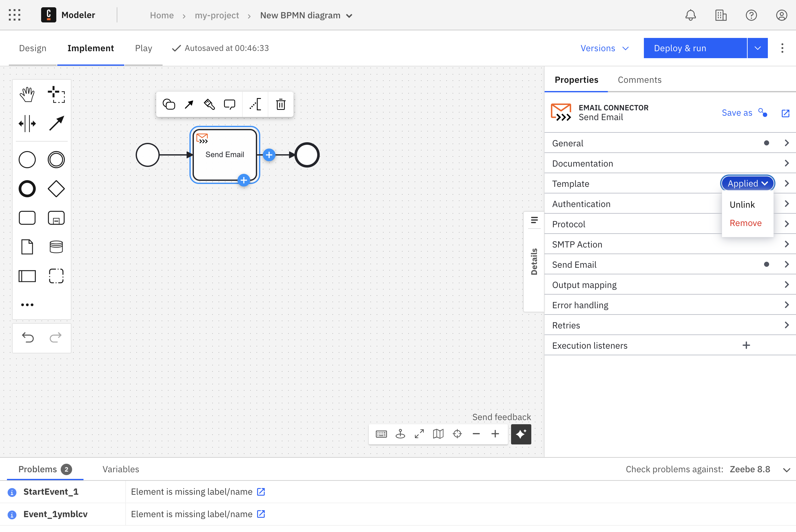Viewport: 796px width, 532px height.
Task: Open the AI assistant sparkle button
Action: [521, 434]
